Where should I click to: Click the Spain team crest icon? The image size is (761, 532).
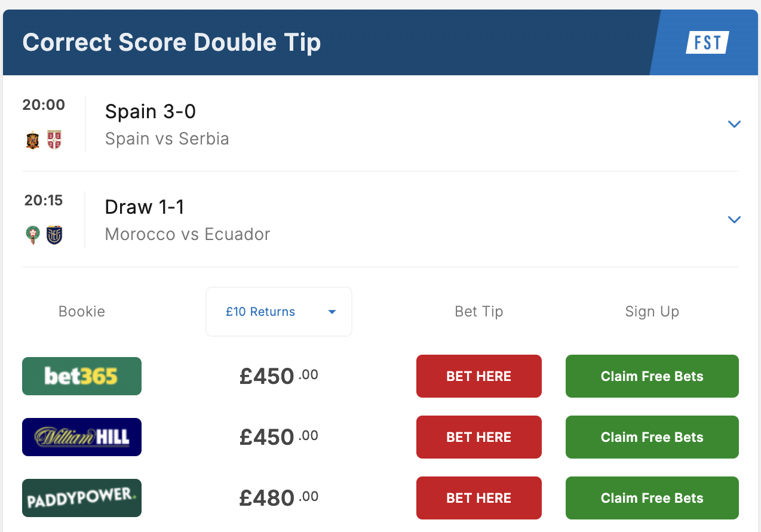33,140
